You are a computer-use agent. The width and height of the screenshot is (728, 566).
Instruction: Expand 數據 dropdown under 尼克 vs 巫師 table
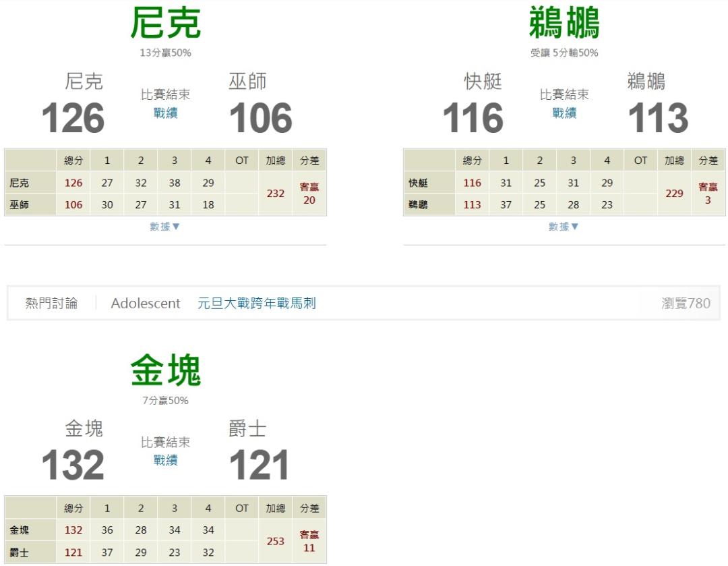click(x=164, y=226)
